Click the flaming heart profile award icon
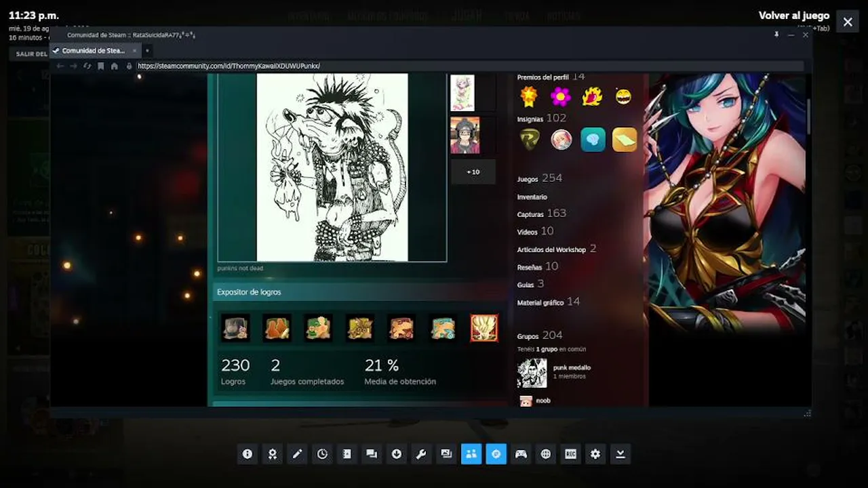This screenshot has width=868, height=488. tap(592, 97)
